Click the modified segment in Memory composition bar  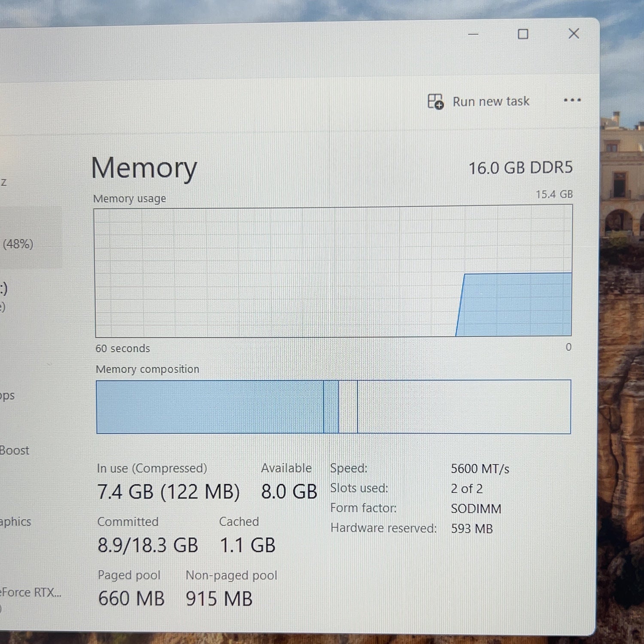pyautogui.click(x=331, y=407)
